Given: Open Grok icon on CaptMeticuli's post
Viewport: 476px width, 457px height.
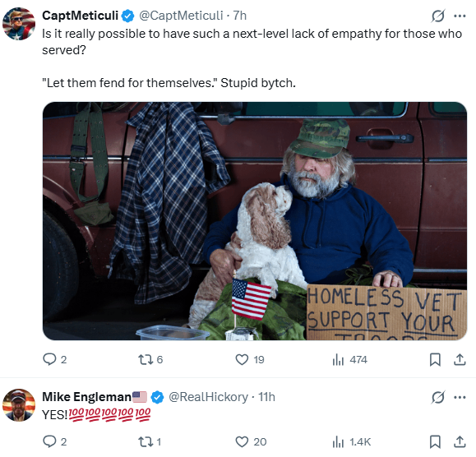Looking at the screenshot, I should (437, 16).
